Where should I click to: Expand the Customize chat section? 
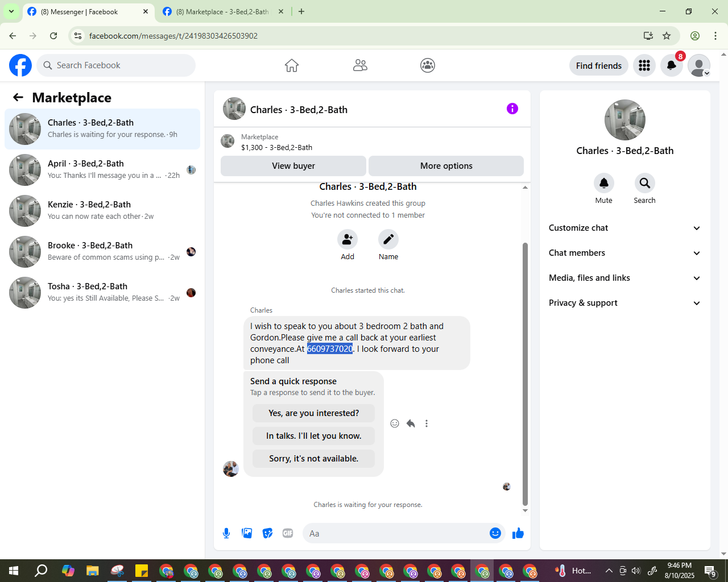pyautogui.click(x=625, y=228)
